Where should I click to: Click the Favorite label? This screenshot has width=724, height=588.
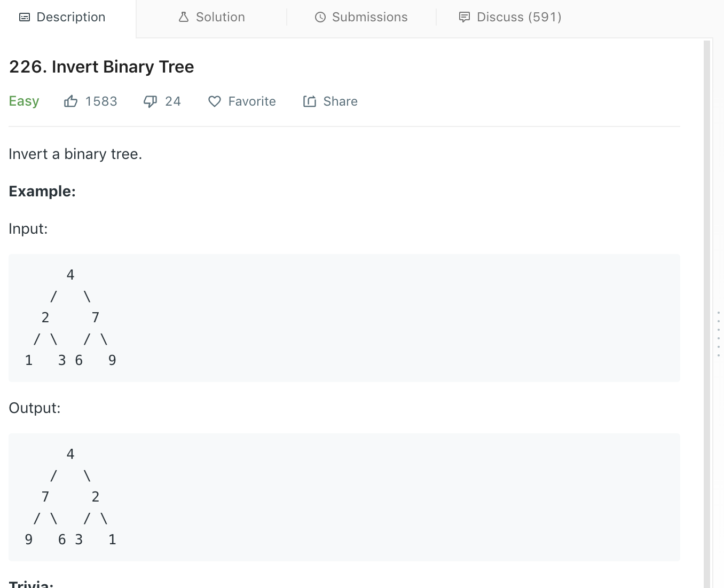(252, 101)
